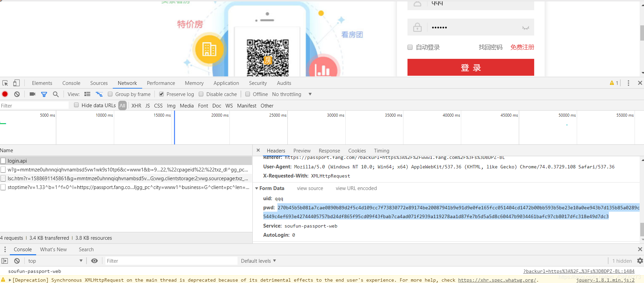Collapse the Form Data section
Viewport: 644px width, 283px height.
click(x=257, y=188)
